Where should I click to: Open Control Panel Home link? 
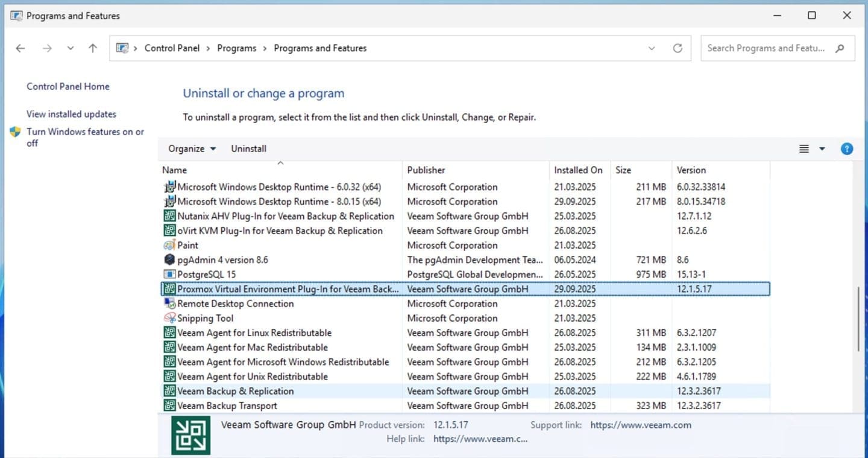[68, 86]
